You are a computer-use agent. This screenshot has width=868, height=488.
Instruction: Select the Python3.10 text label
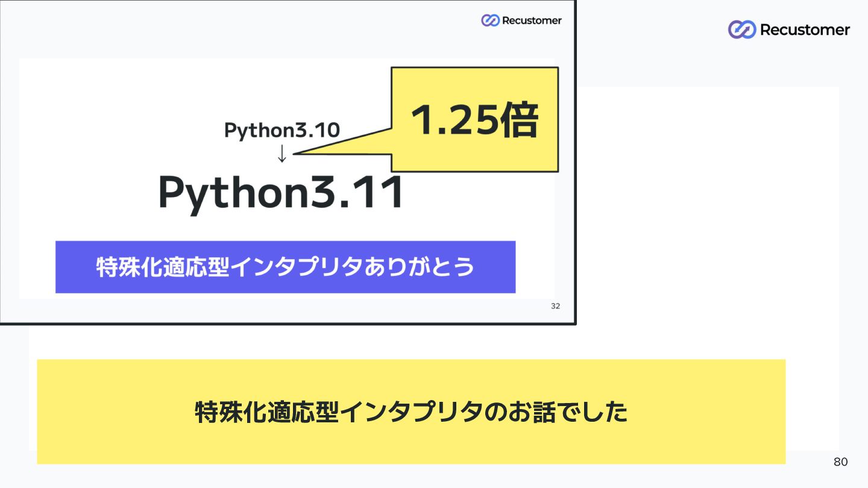coord(281,130)
